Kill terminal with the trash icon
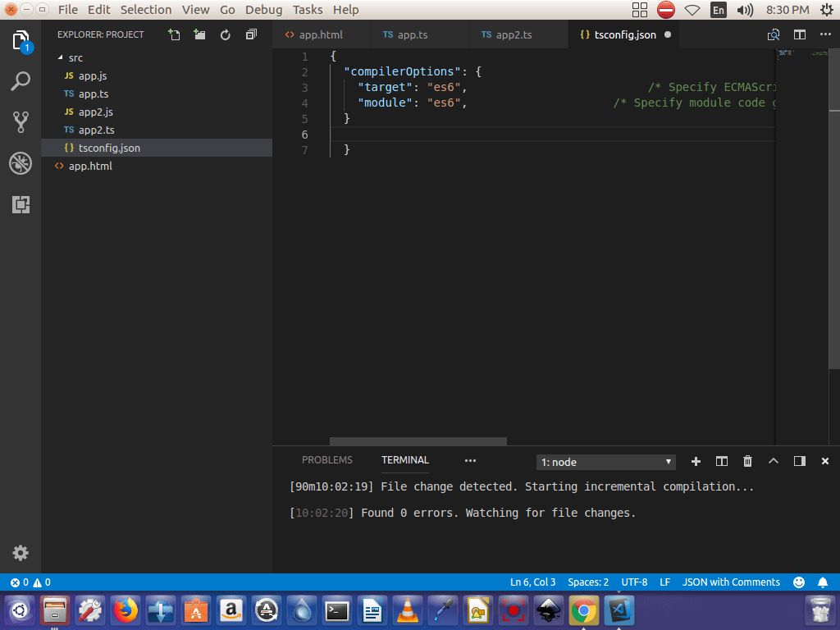This screenshot has height=630, width=840. pyautogui.click(x=747, y=461)
